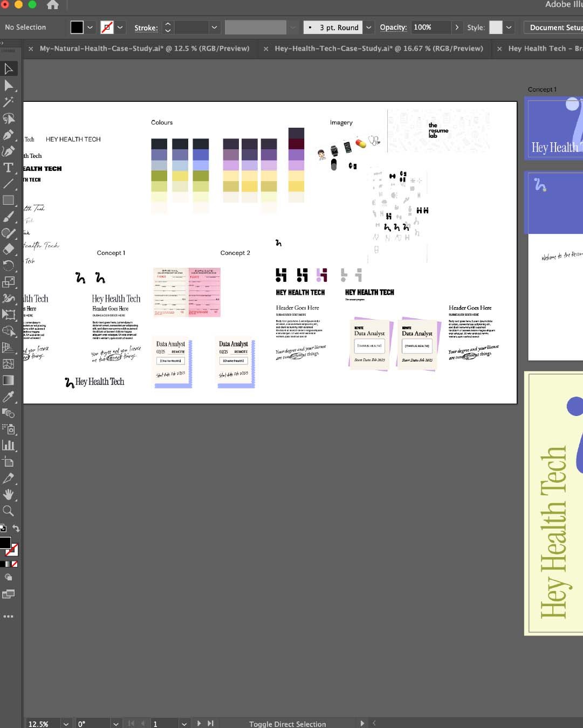Click the Document Setup button
Screen dimensions: 583x728
click(x=553, y=27)
